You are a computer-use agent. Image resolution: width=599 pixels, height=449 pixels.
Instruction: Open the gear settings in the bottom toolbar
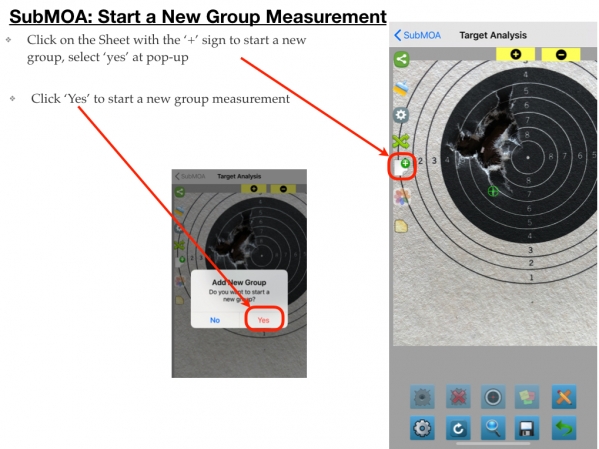click(422, 428)
